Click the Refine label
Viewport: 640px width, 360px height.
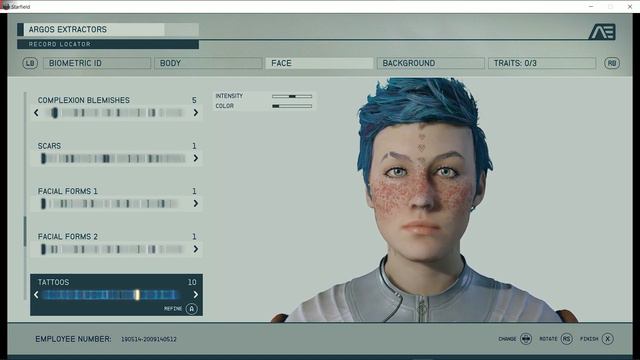(x=173, y=309)
